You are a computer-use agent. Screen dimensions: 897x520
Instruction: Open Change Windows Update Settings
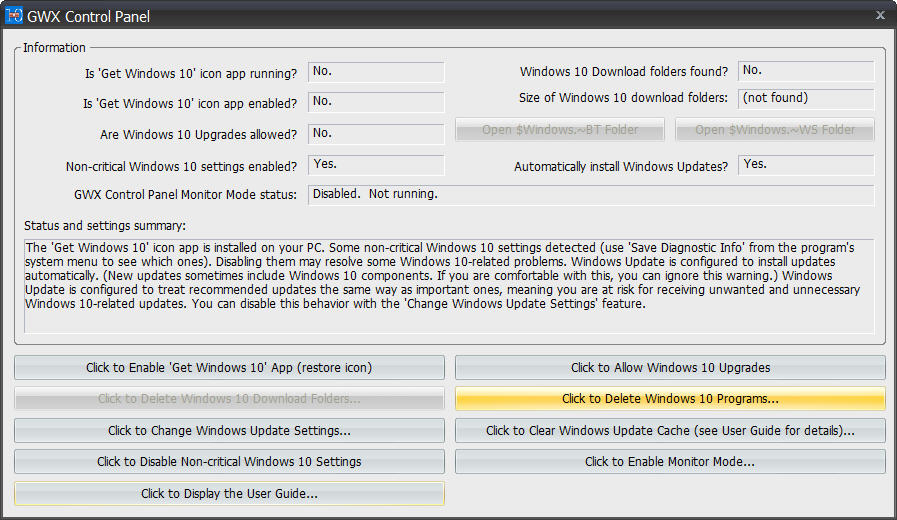[229, 430]
